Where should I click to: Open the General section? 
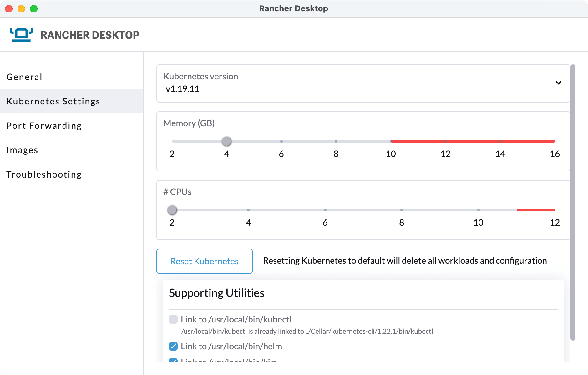72,77
